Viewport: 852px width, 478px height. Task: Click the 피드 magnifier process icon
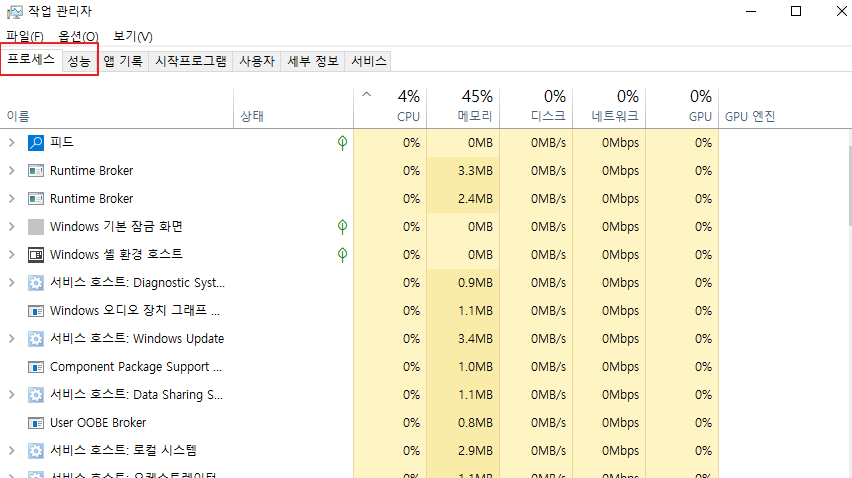(x=36, y=143)
